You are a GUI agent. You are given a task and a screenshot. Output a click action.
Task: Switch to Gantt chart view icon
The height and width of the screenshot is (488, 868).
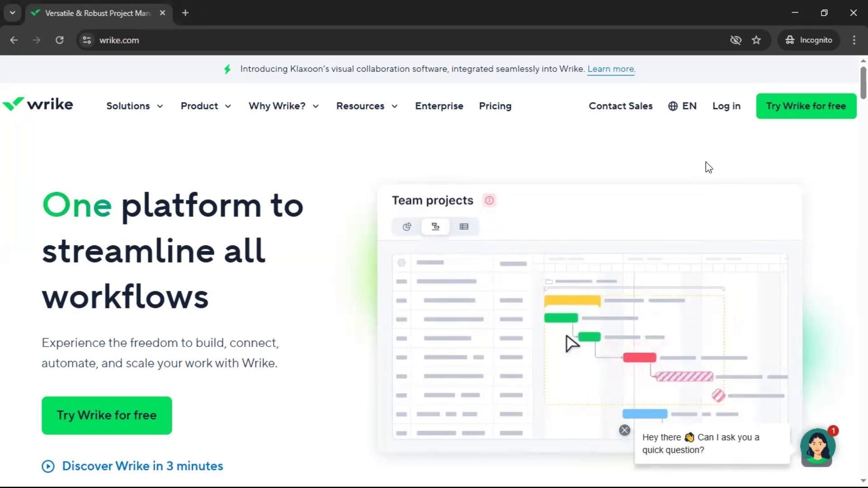click(x=435, y=227)
